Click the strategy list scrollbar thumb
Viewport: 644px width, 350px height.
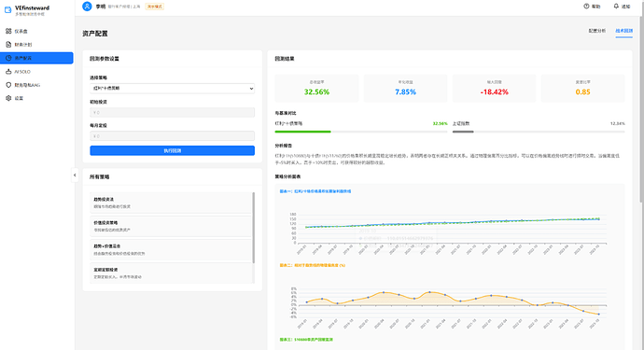[x=254, y=228]
